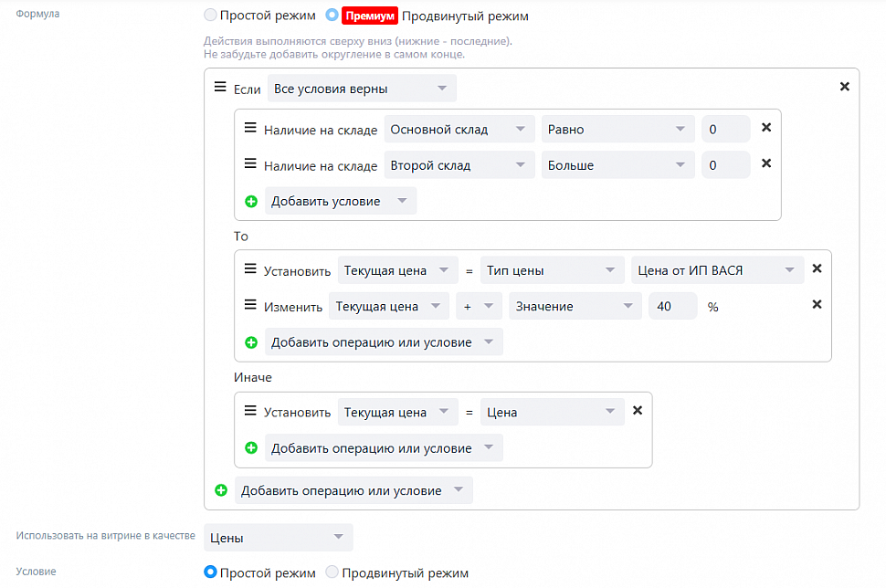886x588 pixels.
Task: Select condition 'Простой режим' radio button
Action: (210, 572)
